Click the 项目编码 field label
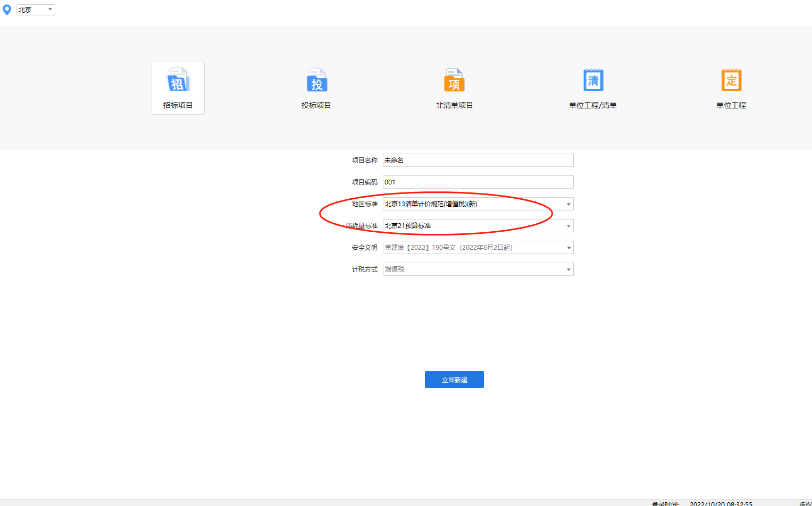 365,182
